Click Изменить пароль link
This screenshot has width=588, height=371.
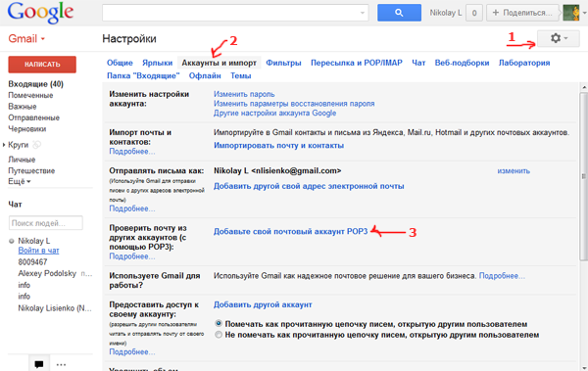[x=244, y=94]
